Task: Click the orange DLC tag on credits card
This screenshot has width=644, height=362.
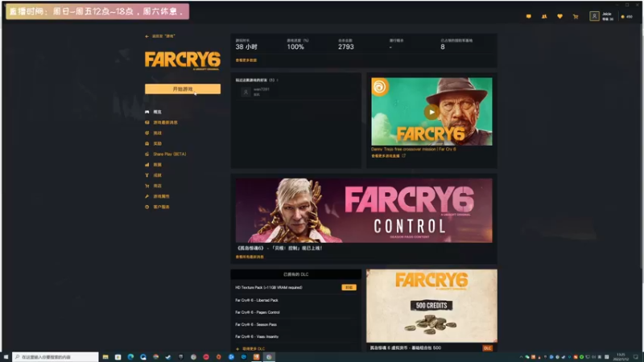Action: click(487, 348)
